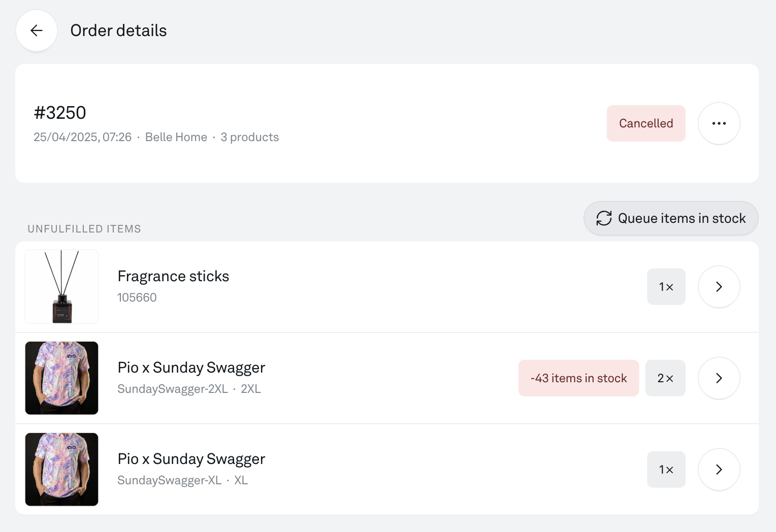Image resolution: width=776 pixels, height=532 pixels.
Task: Click the 2× quantity badge
Action: [665, 378]
